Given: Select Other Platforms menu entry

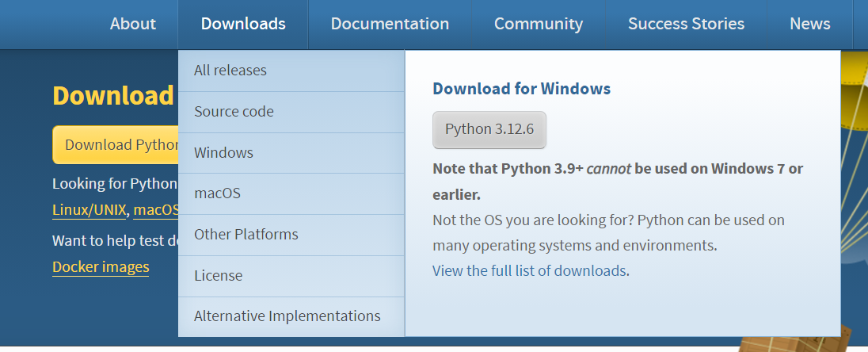Looking at the screenshot, I should (x=291, y=235).
